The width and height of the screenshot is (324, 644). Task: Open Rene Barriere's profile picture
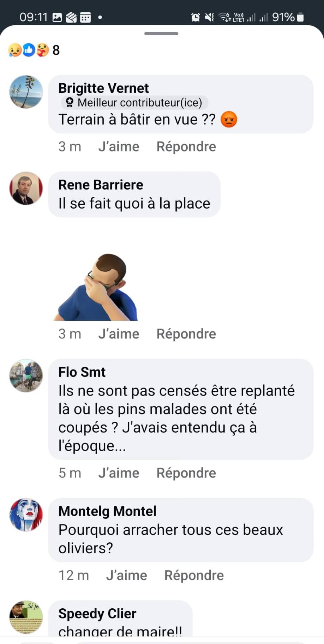coord(26,188)
